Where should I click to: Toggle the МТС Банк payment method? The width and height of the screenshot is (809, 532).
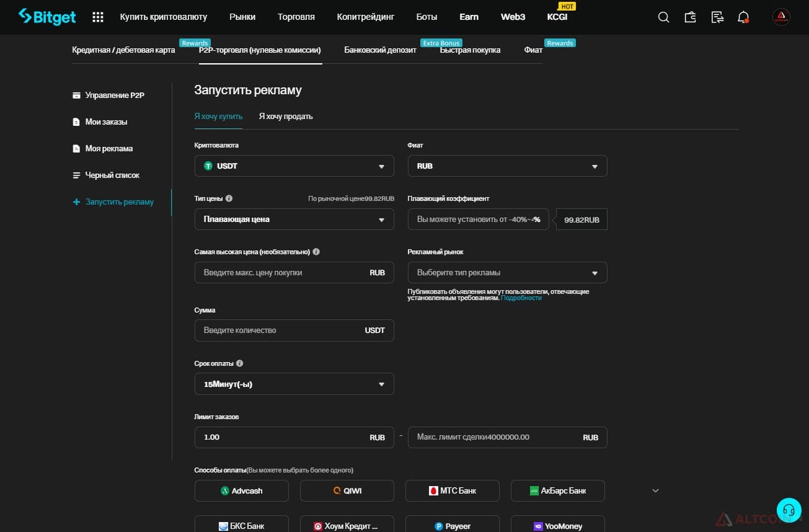[x=453, y=490]
